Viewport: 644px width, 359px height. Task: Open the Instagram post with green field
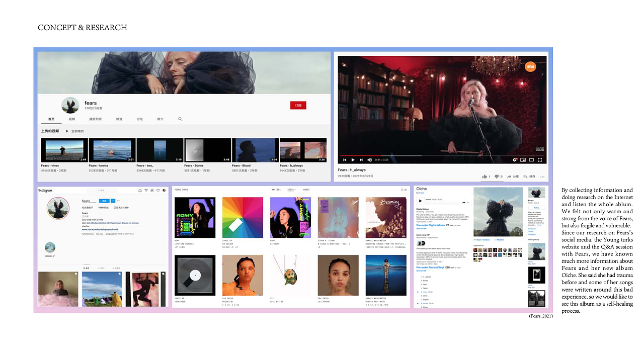click(102, 290)
